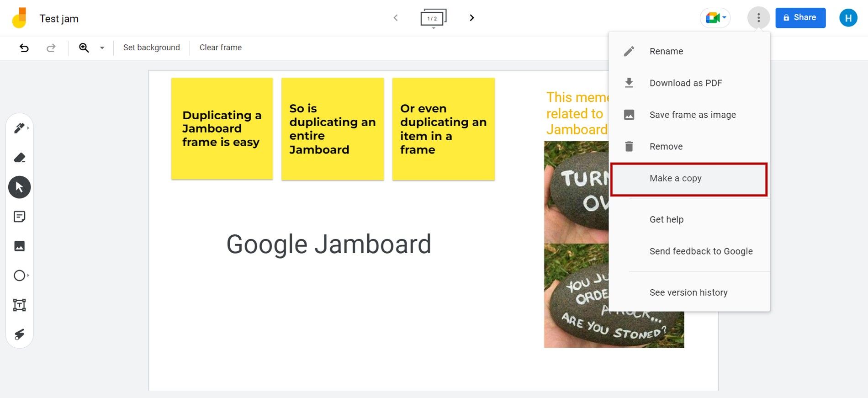Click Make a copy
This screenshot has height=398, width=868.
(689, 179)
